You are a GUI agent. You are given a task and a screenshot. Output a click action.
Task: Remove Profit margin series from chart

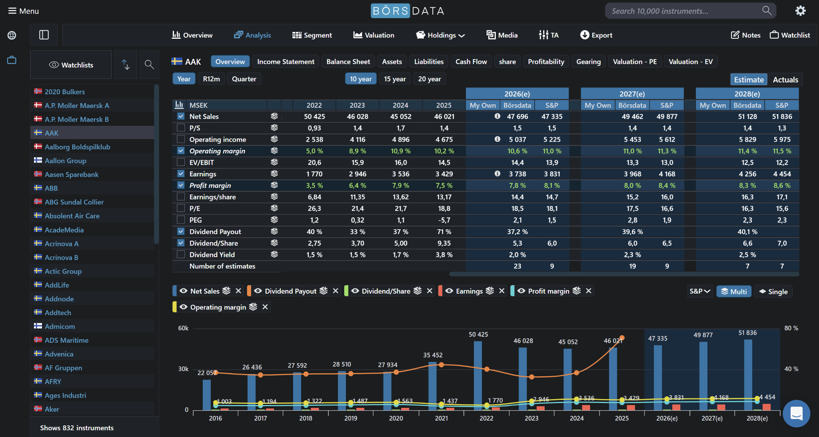tap(588, 291)
